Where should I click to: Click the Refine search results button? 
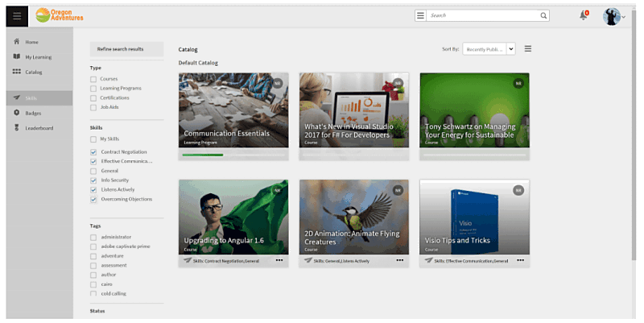pos(126,49)
